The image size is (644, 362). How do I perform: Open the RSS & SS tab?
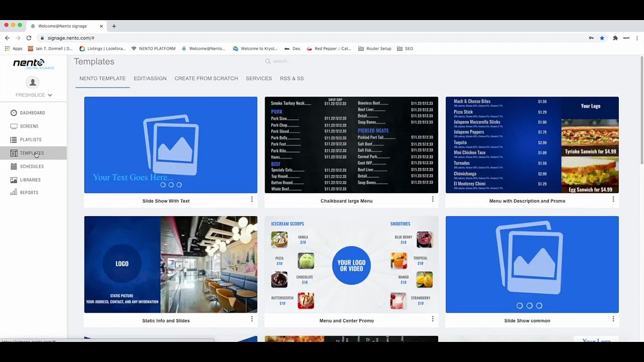click(x=292, y=78)
